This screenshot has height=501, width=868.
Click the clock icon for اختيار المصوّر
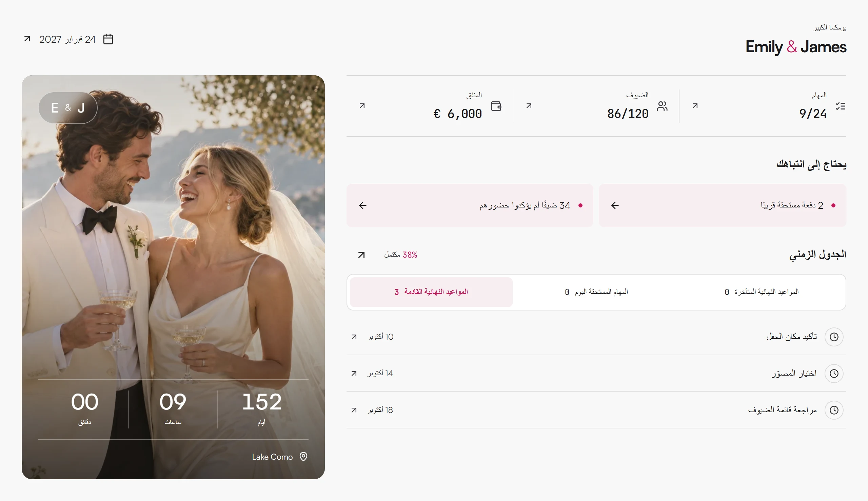pos(834,373)
